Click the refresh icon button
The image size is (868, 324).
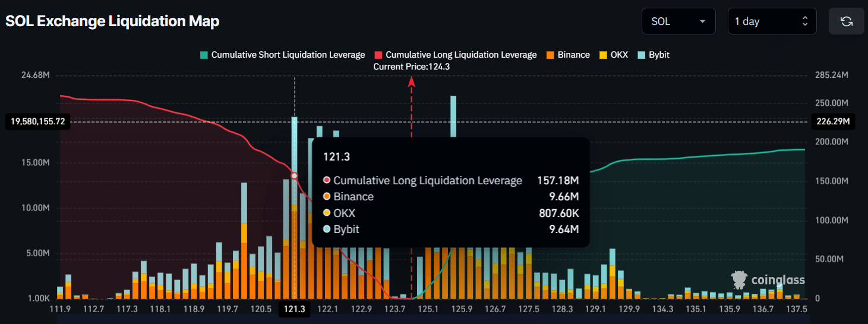click(x=846, y=21)
